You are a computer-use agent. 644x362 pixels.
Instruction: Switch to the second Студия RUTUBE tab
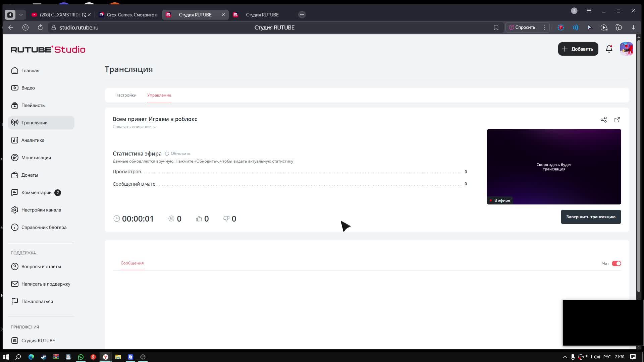(262, 15)
